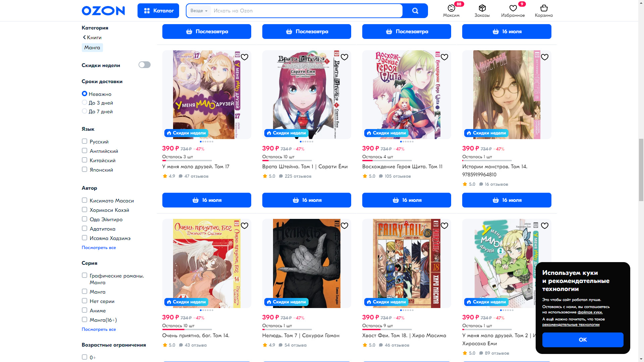Expand all series via Посмотреть все
Viewport: 644px width, 362px height.
[99, 329]
